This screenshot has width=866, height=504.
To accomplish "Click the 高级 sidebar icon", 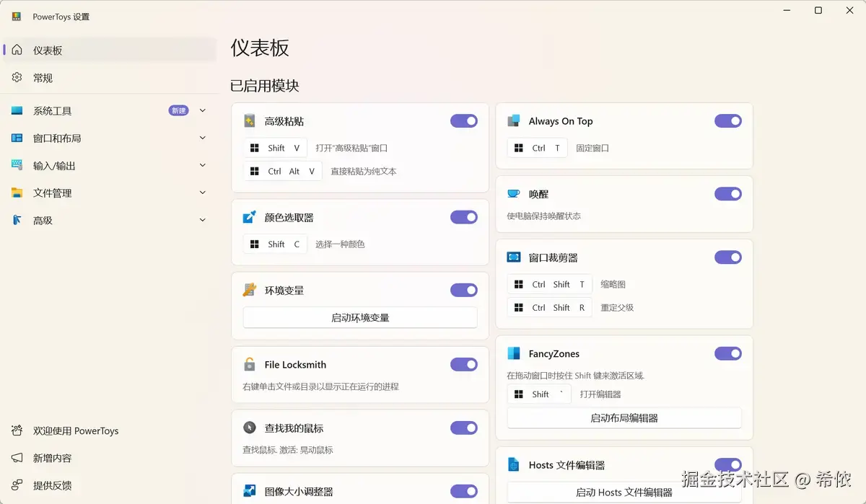I will 17,221.
